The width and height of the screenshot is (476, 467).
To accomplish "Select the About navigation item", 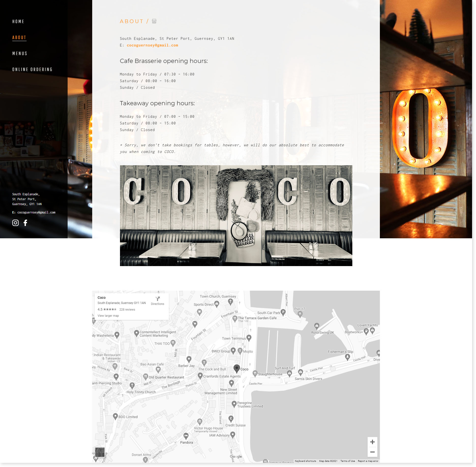I will (x=19, y=38).
